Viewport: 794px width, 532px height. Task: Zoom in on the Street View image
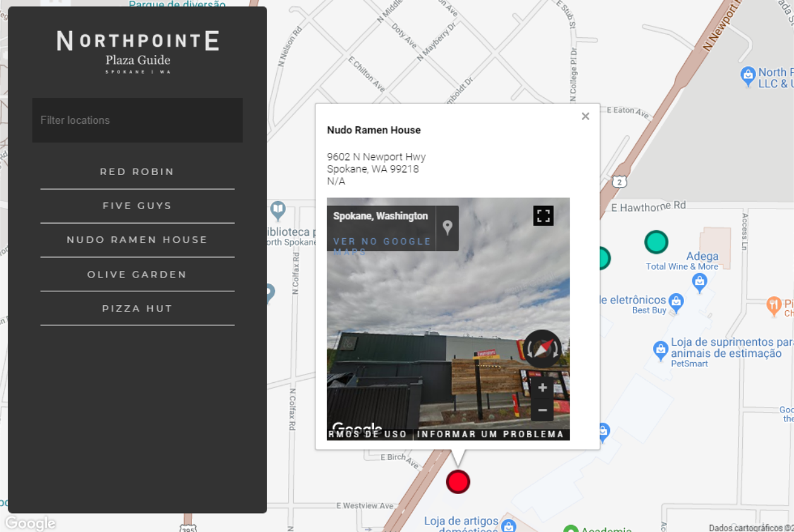[543, 388]
